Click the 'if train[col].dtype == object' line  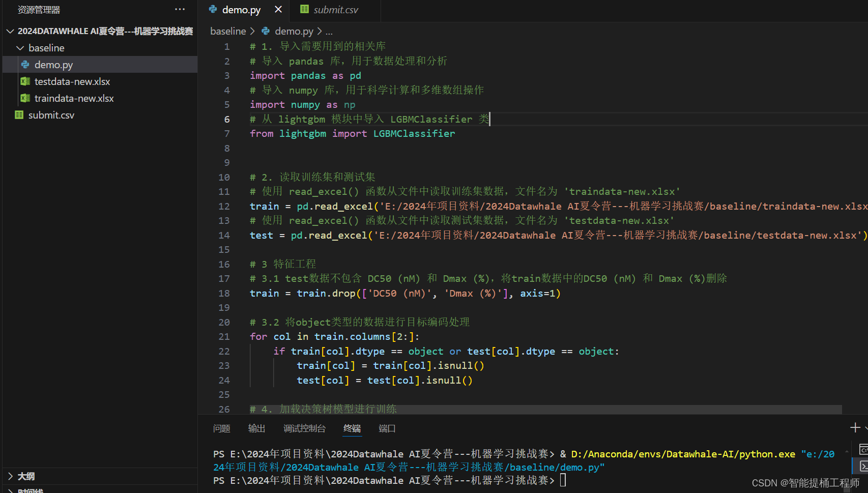click(x=446, y=351)
